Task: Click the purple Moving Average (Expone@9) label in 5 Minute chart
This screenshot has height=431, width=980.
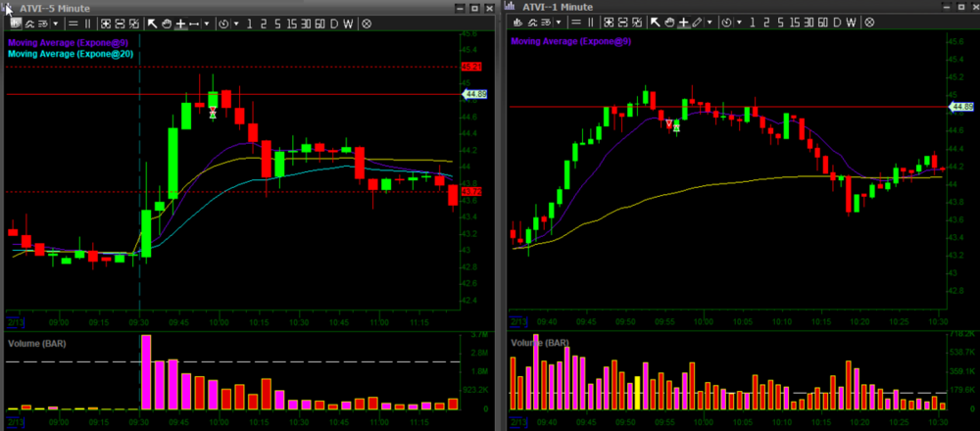Action: click(68, 42)
